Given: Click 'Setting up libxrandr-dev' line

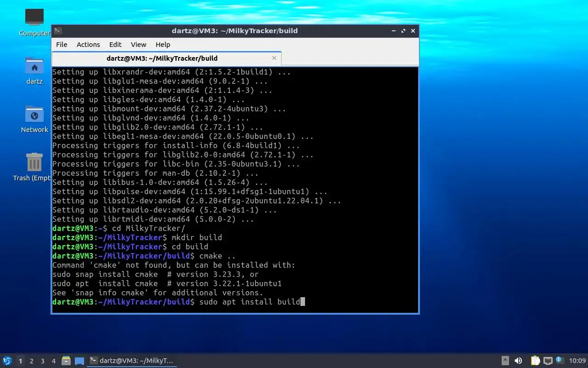Looking at the screenshot, I should [x=172, y=72].
